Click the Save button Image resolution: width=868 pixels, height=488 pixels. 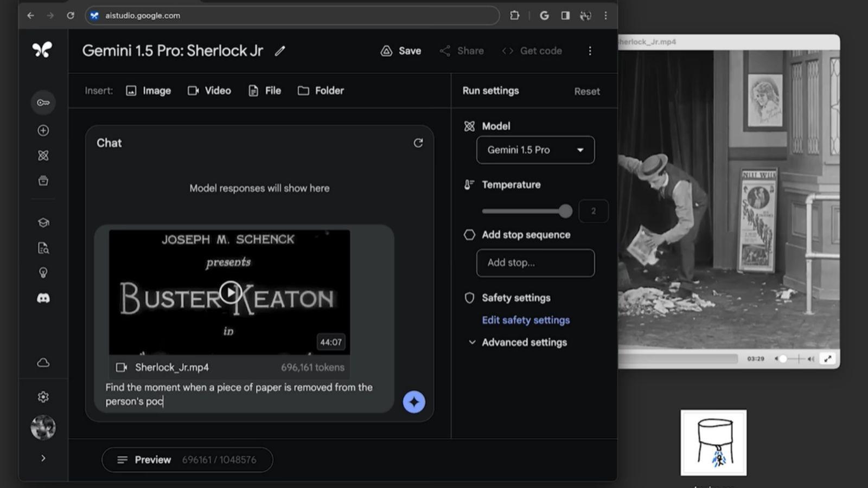tap(401, 51)
